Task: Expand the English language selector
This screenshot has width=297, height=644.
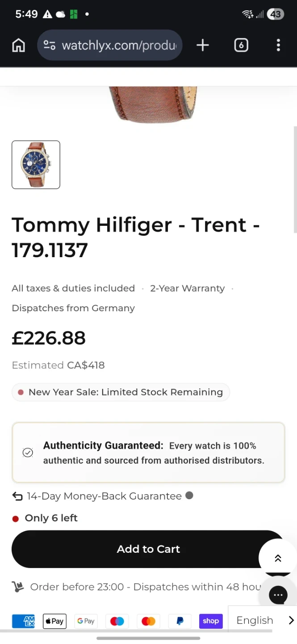Action: coord(262,620)
